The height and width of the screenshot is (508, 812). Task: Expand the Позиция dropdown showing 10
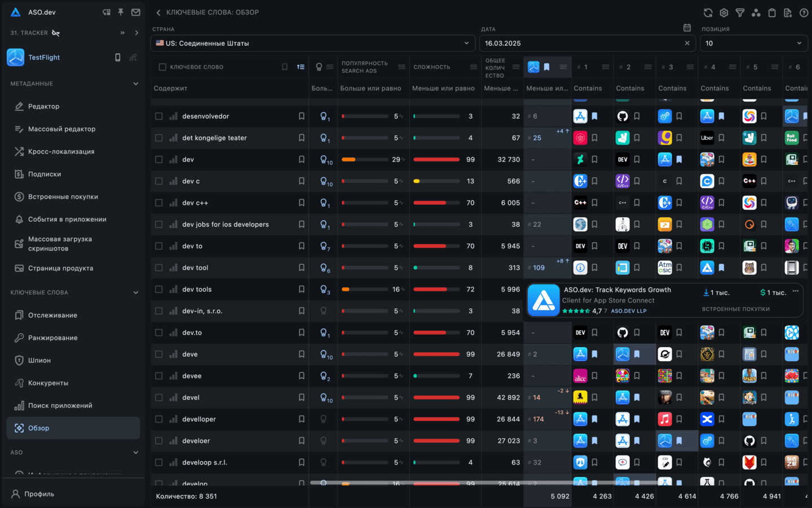pos(753,43)
